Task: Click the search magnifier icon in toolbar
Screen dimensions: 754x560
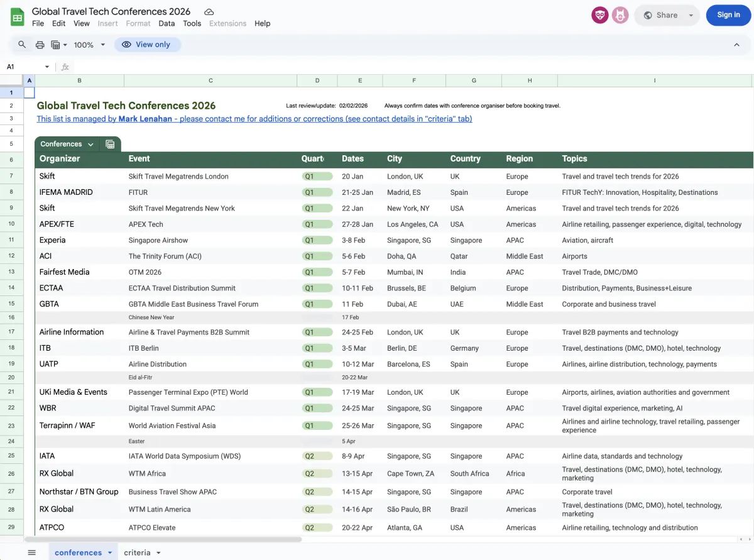Action: click(22, 45)
